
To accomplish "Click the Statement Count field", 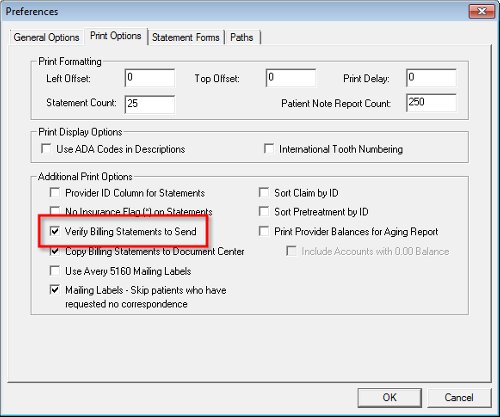I will [x=150, y=104].
